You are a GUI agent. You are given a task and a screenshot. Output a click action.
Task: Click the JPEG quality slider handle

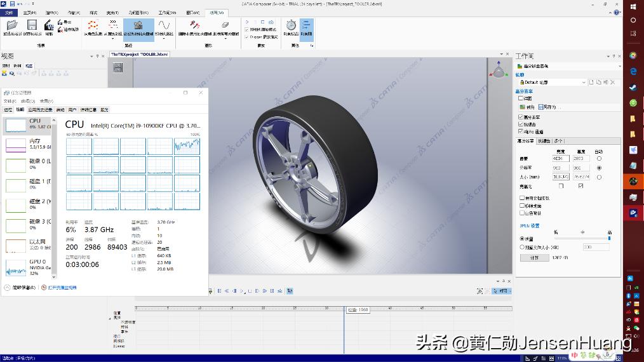tap(610, 239)
